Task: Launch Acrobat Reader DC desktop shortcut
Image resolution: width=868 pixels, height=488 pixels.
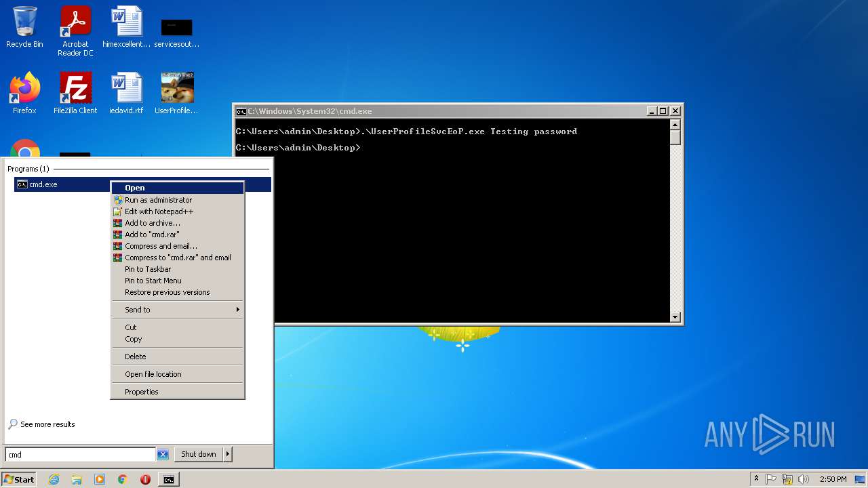Action: click(x=75, y=31)
